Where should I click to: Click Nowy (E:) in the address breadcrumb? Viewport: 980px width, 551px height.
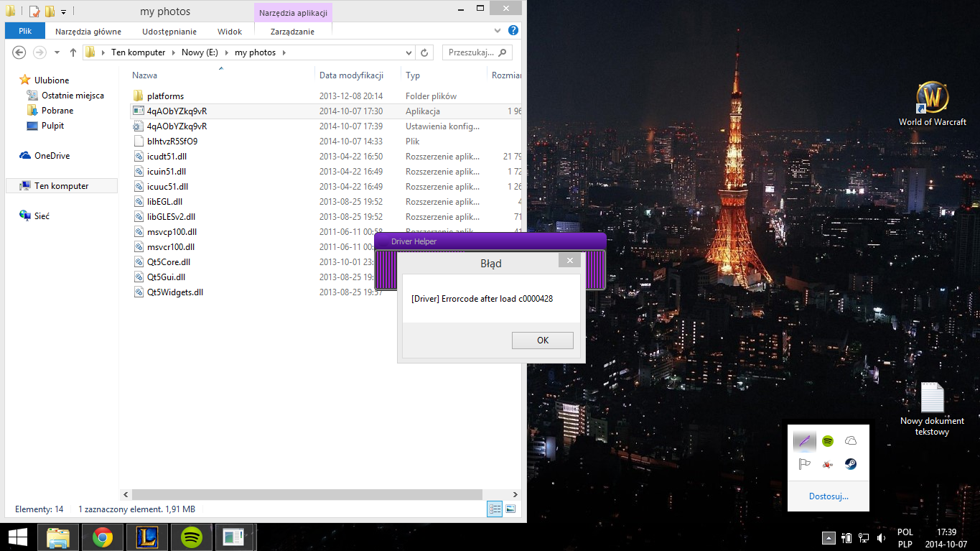(200, 52)
